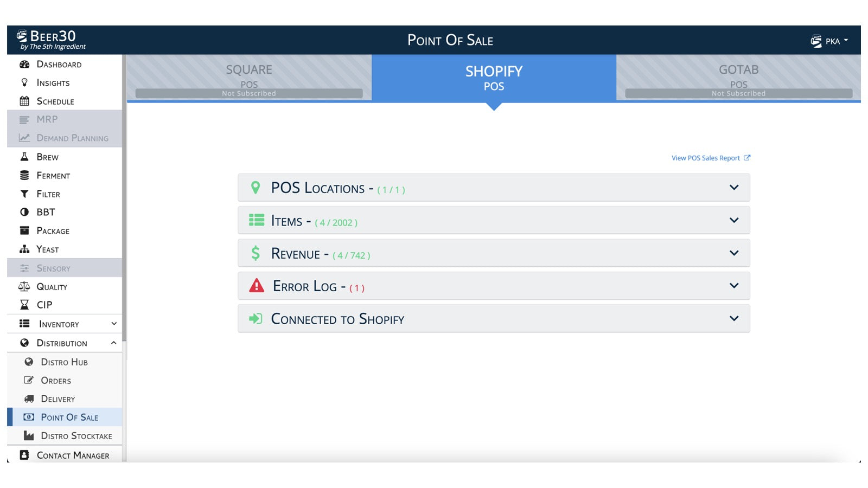The image size is (868, 488).
Task: Click the Distribution globe icon
Action: click(24, 343)
